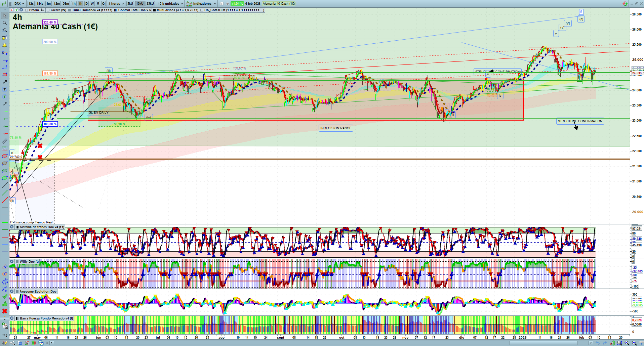Toggle the DS_CotasHist indicator checkbox

click(x=202, y=10)
